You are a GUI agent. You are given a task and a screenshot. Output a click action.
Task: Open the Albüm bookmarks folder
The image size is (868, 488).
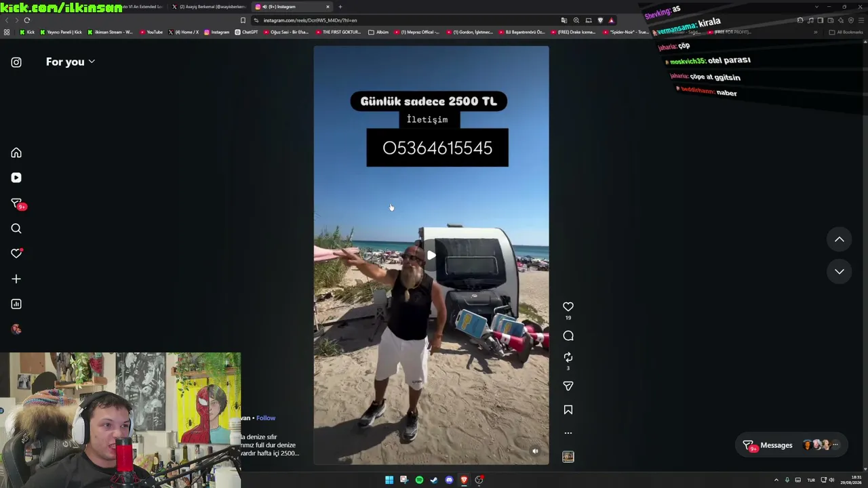pos(378,32)
